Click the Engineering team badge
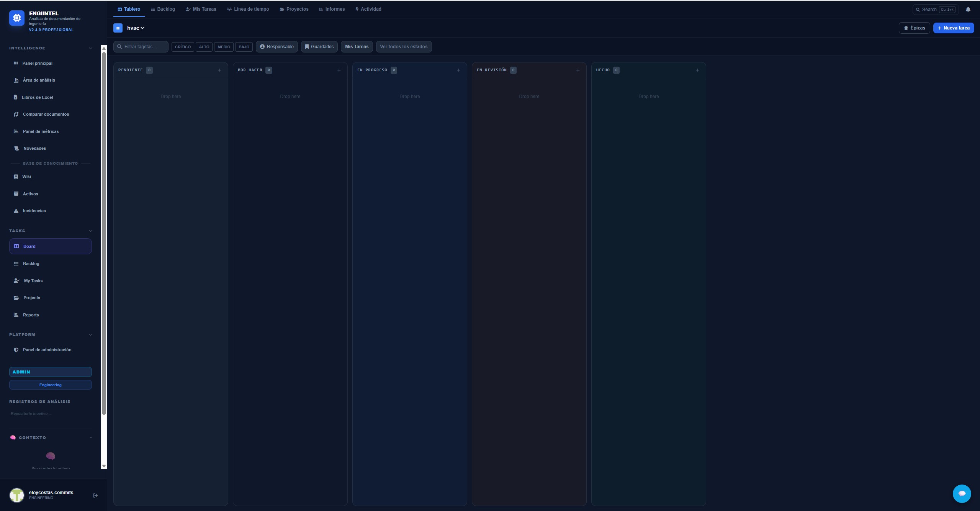Viewport: 980px width, 511px height. [x=51, y=385]
